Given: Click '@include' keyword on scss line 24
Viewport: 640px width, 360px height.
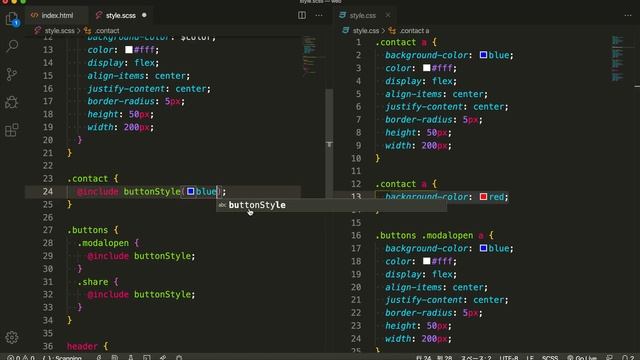Looking at the screenshot, I should (x=98, y=192).
